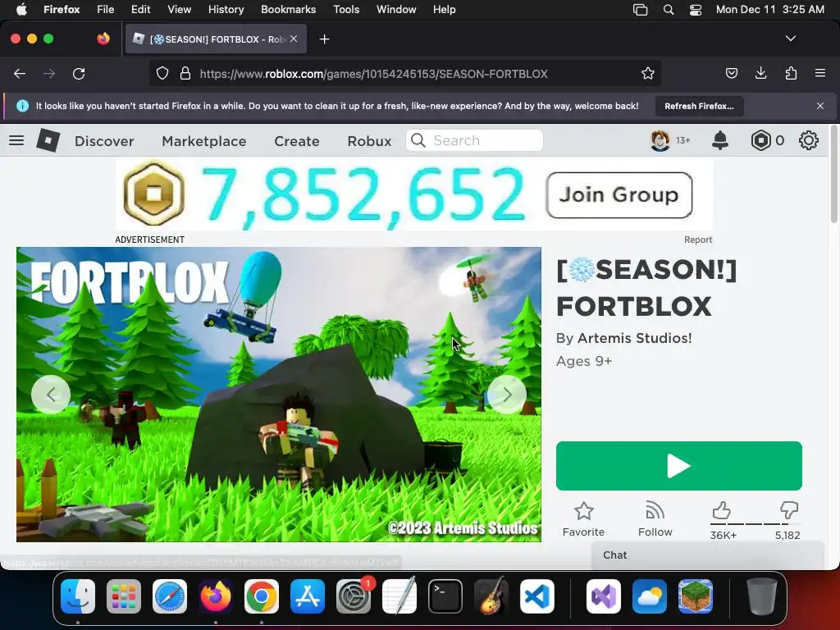This screenshot has height=630, width=840.
Task: Open the user avatar profile icon
Action: coord(660,140)
